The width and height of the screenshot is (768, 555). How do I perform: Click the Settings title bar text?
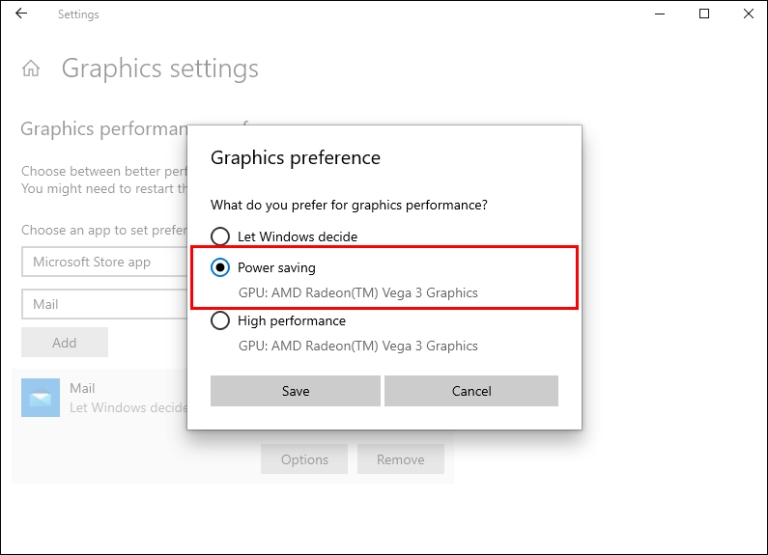[78, 15]
